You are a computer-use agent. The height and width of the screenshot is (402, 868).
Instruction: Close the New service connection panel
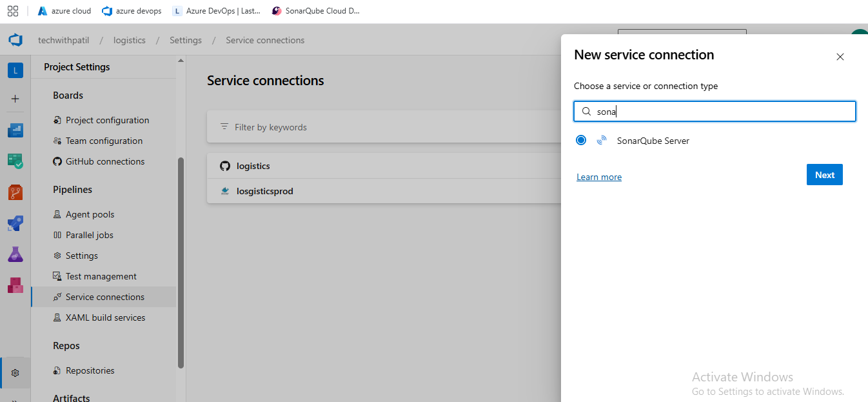[840, 57]
